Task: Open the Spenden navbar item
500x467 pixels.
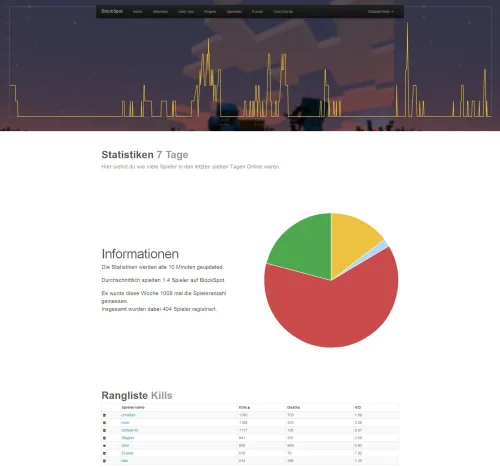Action: click(x=234, y=12)
